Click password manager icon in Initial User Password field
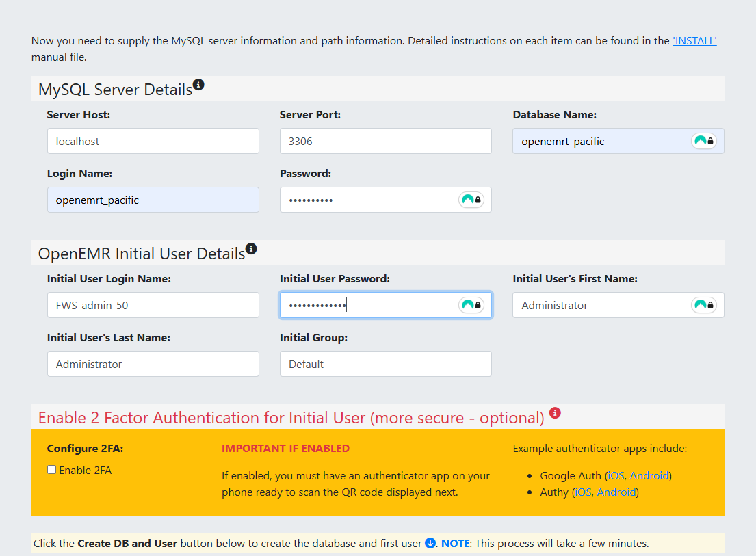The height and width of the screenshot is (556, 756). [x=471, y=305]
